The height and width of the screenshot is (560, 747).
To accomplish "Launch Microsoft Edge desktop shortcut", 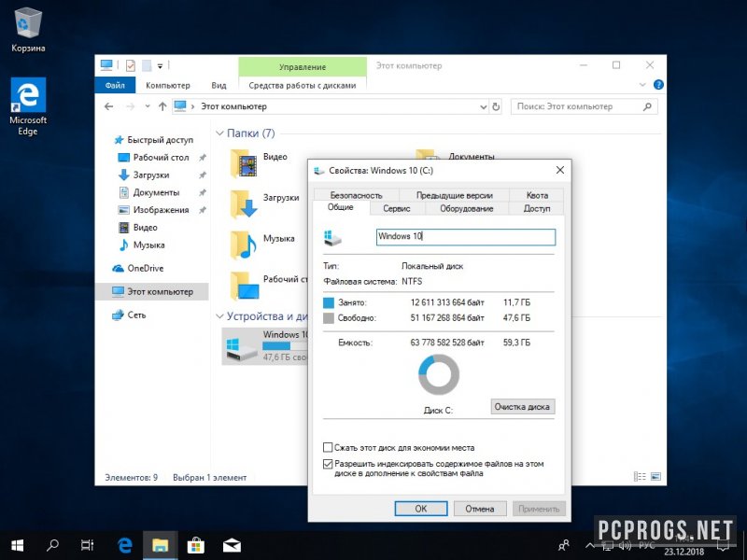I will [x=28, y=106].
